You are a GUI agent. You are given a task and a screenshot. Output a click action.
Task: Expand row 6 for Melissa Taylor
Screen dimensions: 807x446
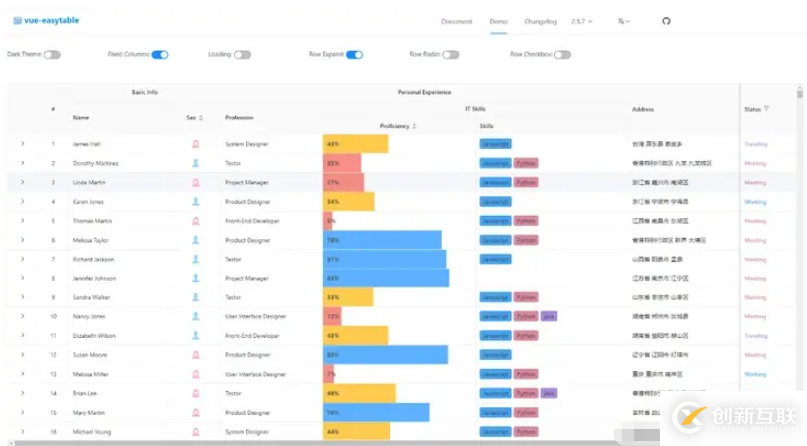click(x=23, y=240)
